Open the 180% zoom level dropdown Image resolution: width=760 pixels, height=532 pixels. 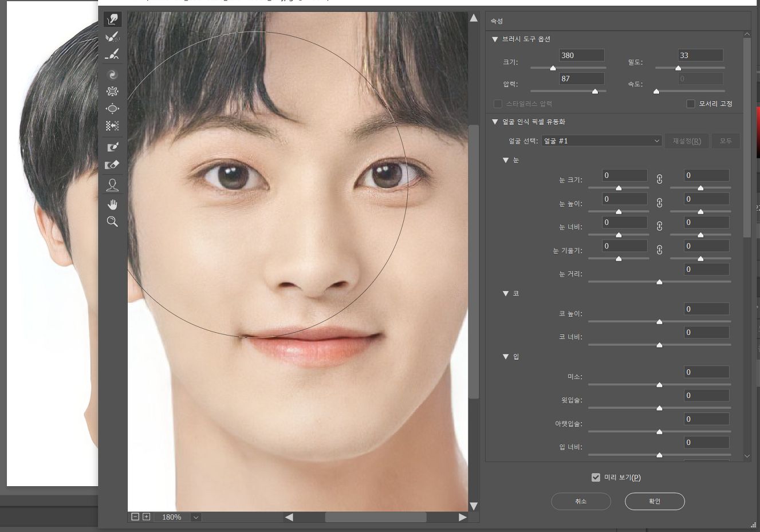tap(196, 517)
